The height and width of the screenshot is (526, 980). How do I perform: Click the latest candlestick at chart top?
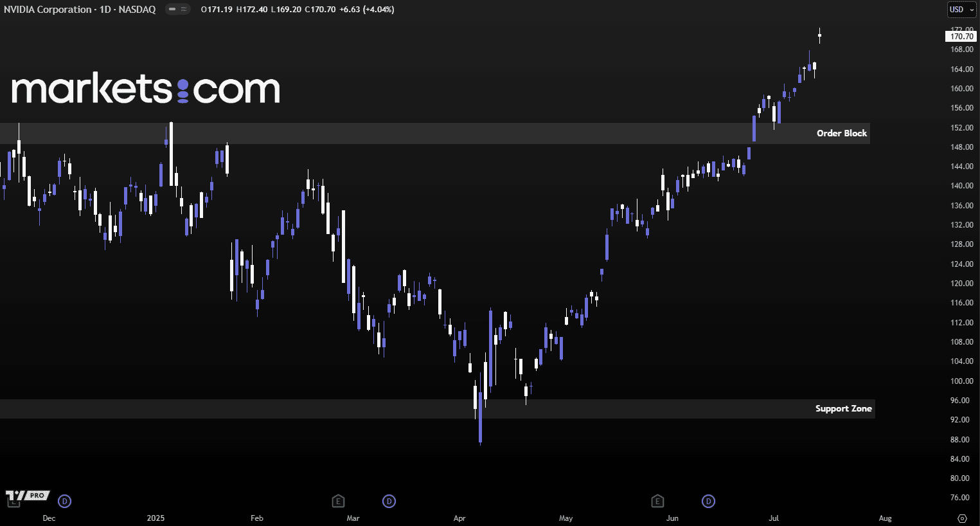click(819, 35)
